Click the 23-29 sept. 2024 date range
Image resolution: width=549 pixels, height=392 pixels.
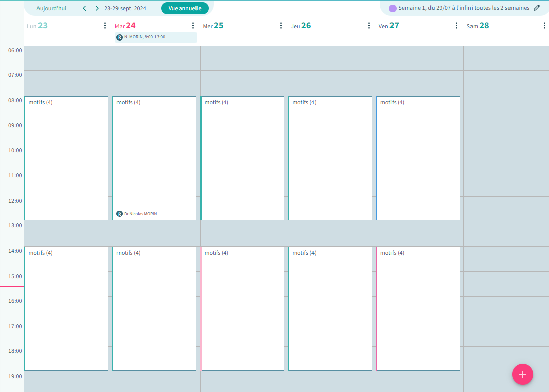(125, 8)
